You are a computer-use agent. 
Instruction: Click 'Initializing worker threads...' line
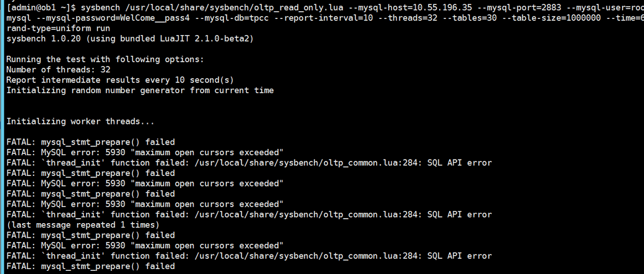80,121
